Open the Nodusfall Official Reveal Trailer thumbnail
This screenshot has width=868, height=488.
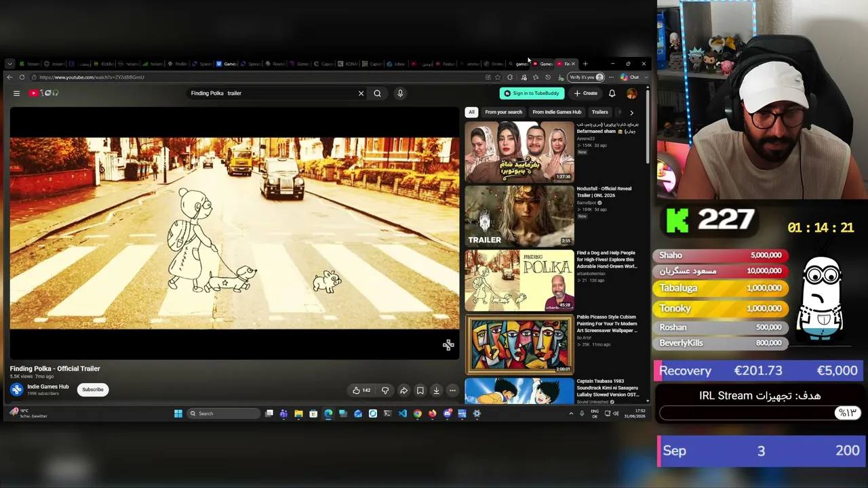coord(519,216)
